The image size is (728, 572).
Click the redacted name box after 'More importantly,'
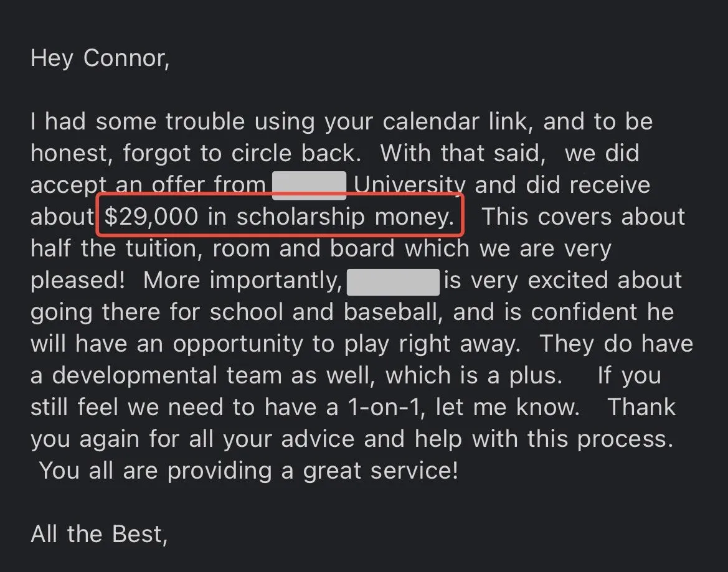tap(393, 281)
